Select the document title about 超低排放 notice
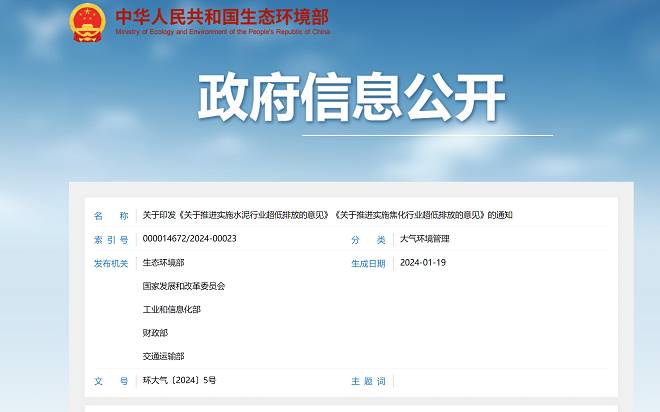 327,215
